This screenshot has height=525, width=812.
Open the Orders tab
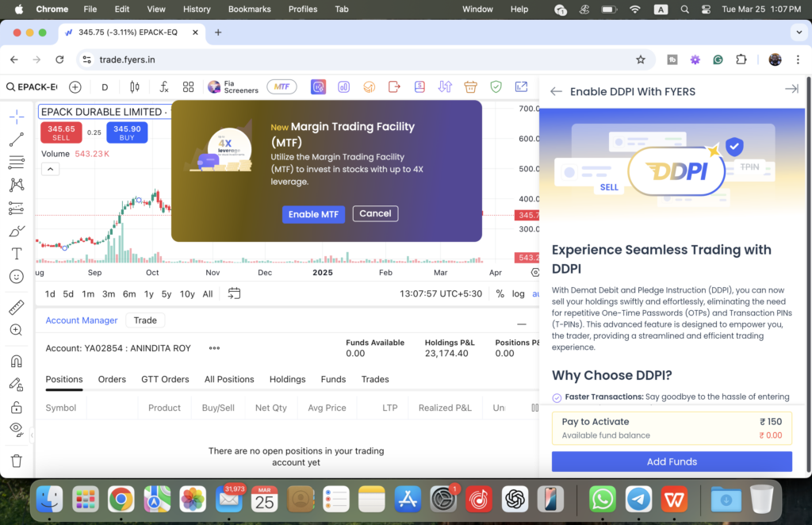[x=112, y=380]
